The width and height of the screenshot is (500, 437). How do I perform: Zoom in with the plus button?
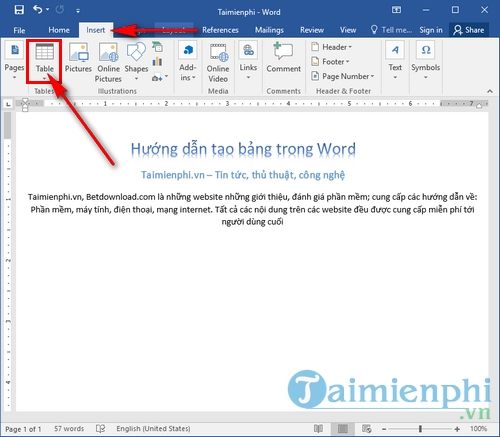(457, 429)
